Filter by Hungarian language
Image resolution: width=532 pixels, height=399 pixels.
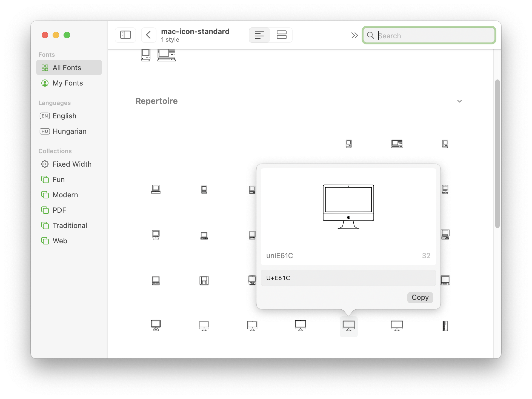pyautogui.click(x=69, y=131)
